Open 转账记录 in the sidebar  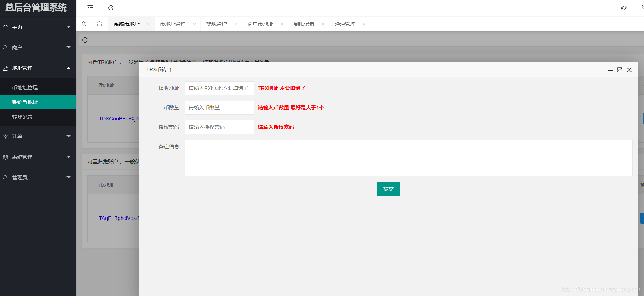pyautogui.click(x=38, y=117)
